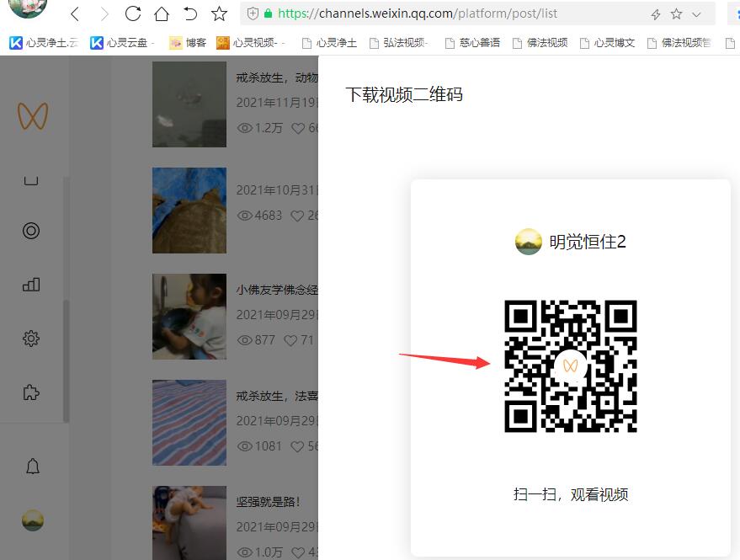Screen dimensions: 740x560
Task: Click the 下载视频二维码 panel heading
Action: coord(404,94)
